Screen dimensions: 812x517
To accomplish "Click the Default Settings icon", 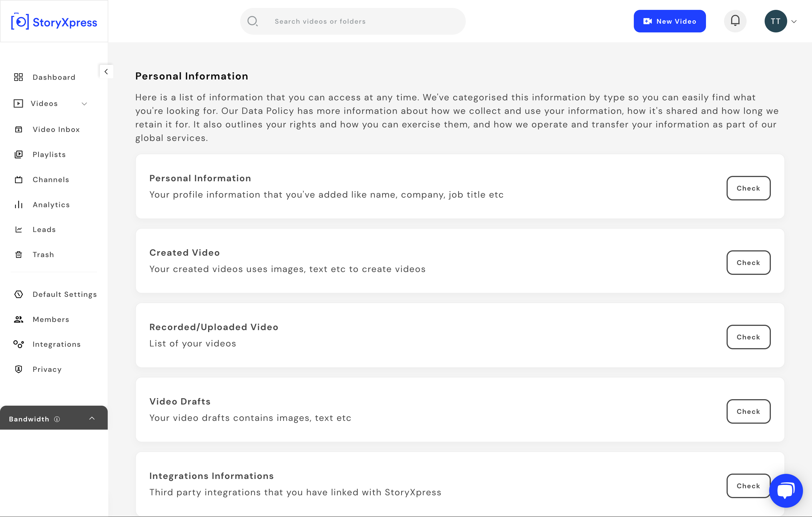I will [19, 294].
